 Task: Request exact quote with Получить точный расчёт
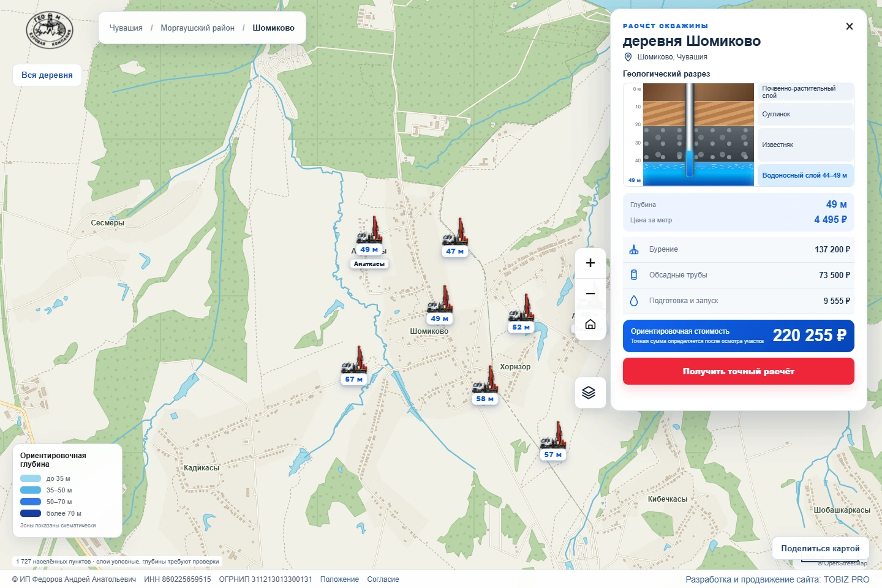click(739, 371)
